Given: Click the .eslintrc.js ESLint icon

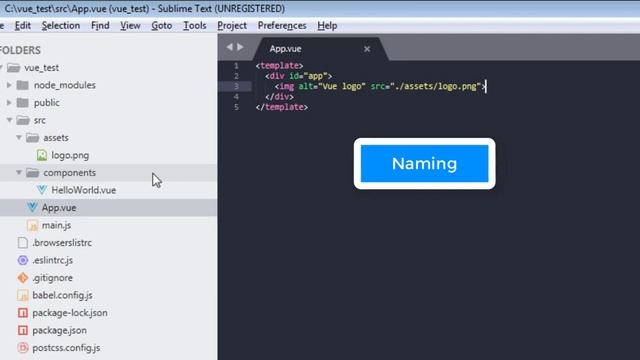Looking at the screenshot, I should point(23,260).
